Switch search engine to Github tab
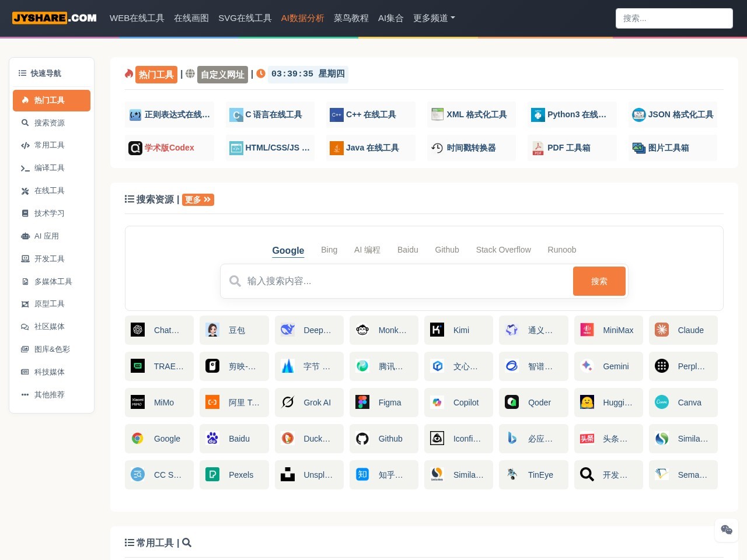 coord(447,250)
